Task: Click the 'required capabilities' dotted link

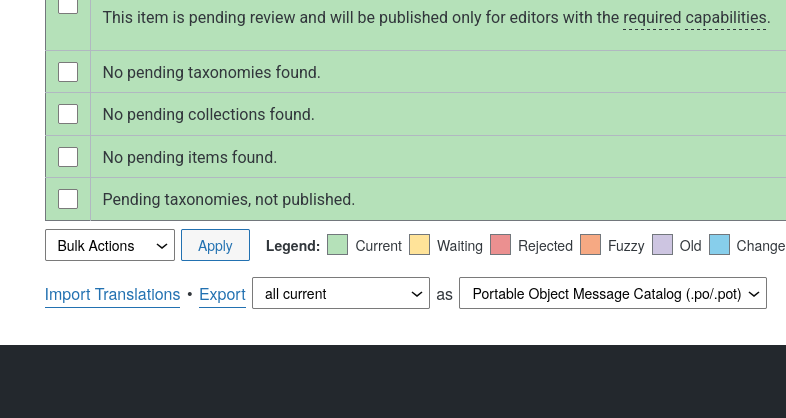Action: coord(696,17)
